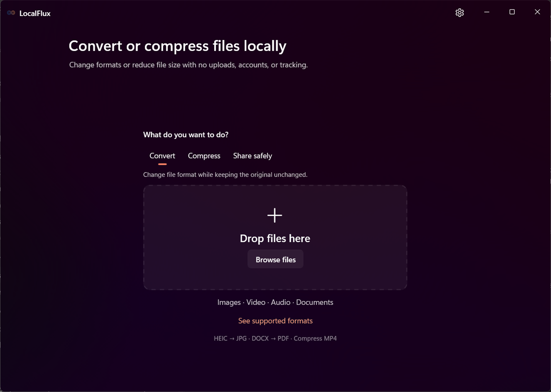
Task: Click the "Change formats or reduce file size" subtitle
Action: pos(188,65)
